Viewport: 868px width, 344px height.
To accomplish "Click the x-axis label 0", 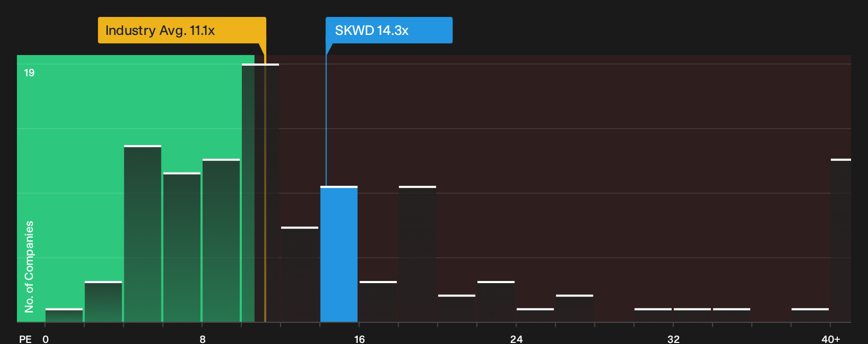I will 46,339.
